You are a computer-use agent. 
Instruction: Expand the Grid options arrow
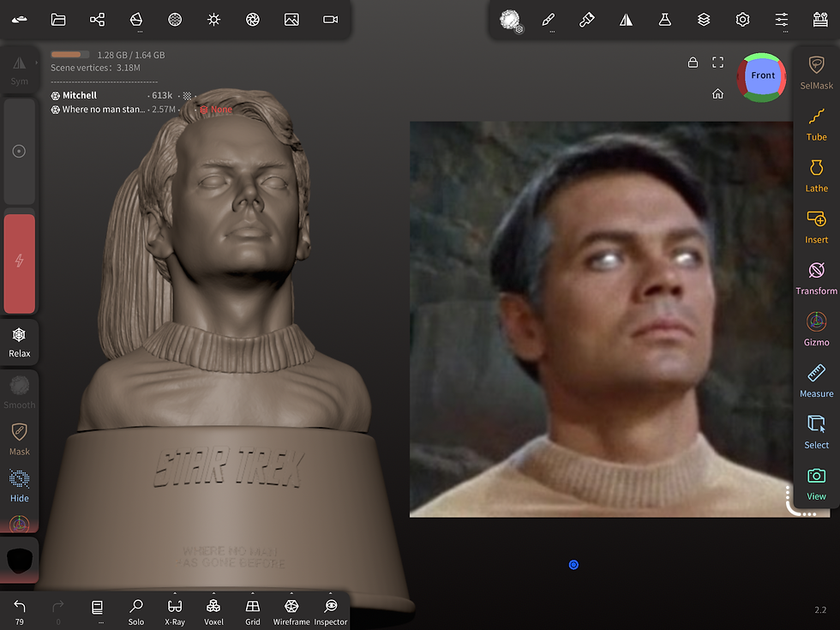pyautogui.click(x=252, y=593)
